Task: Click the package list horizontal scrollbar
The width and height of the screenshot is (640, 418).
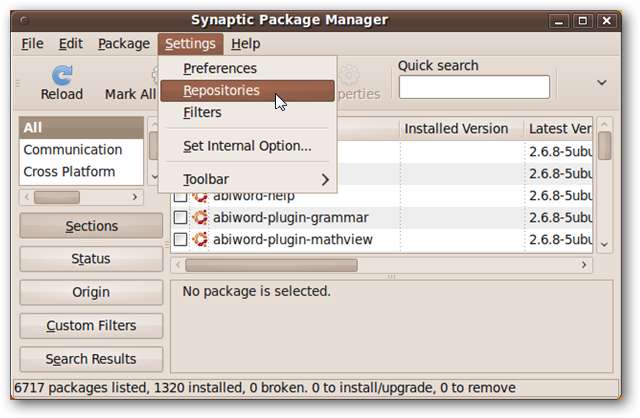Action: pyautogui.click(x=270, y=265)
